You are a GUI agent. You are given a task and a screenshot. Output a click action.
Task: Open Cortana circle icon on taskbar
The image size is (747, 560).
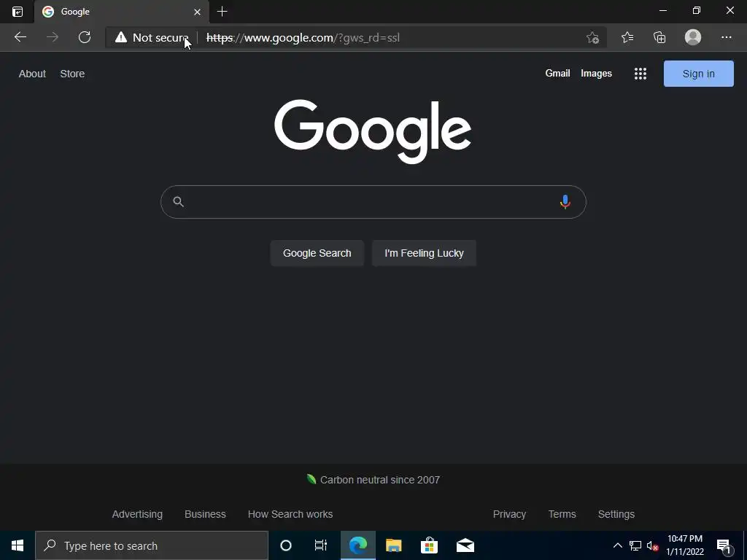click(286, 545)
